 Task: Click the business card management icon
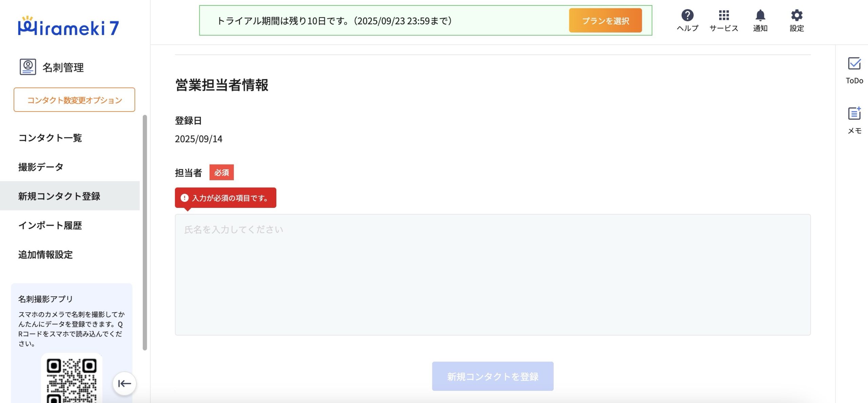tap(28, 67)
